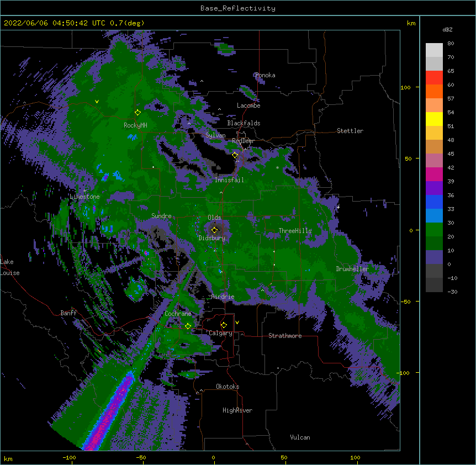Viewport: 476px width, 465px height.
Task: Click the 100 tick on right axis
Action: (405, 87)
